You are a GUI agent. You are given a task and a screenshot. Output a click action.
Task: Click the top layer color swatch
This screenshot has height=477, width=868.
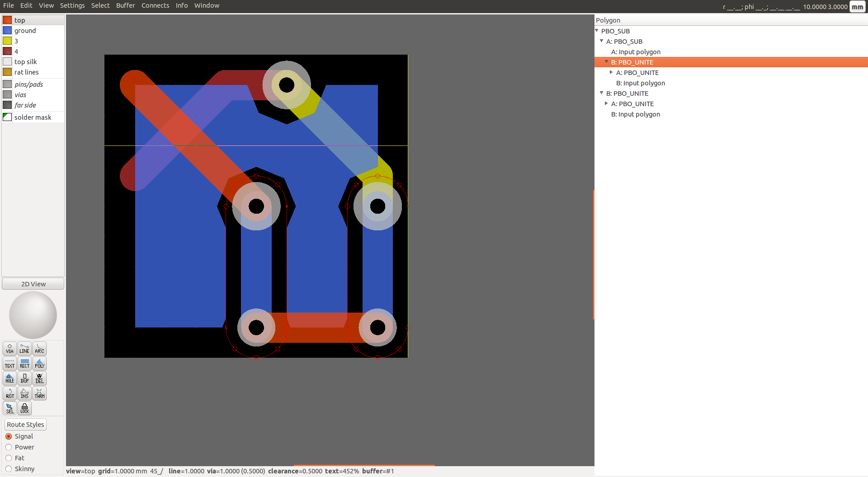[x=7, y=20]
